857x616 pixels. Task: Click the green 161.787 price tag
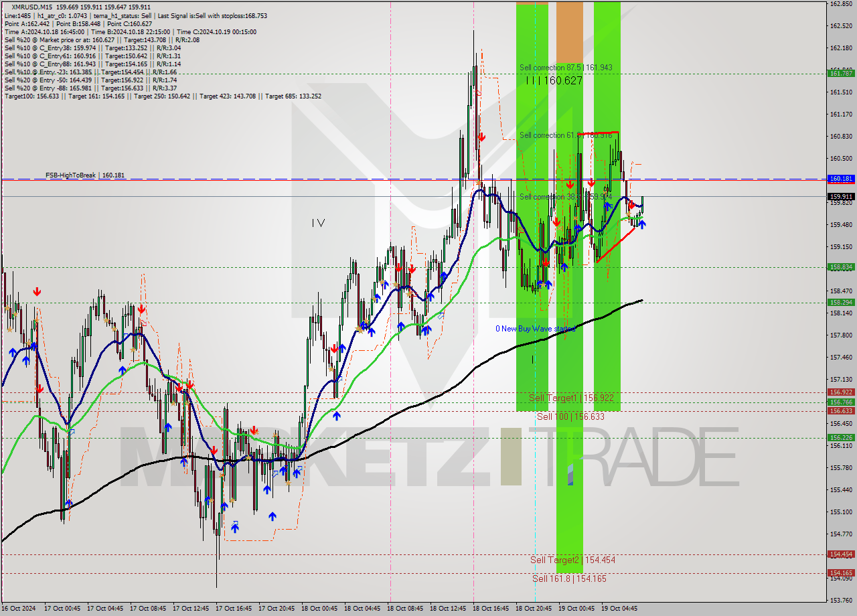(x=841, y=74)
